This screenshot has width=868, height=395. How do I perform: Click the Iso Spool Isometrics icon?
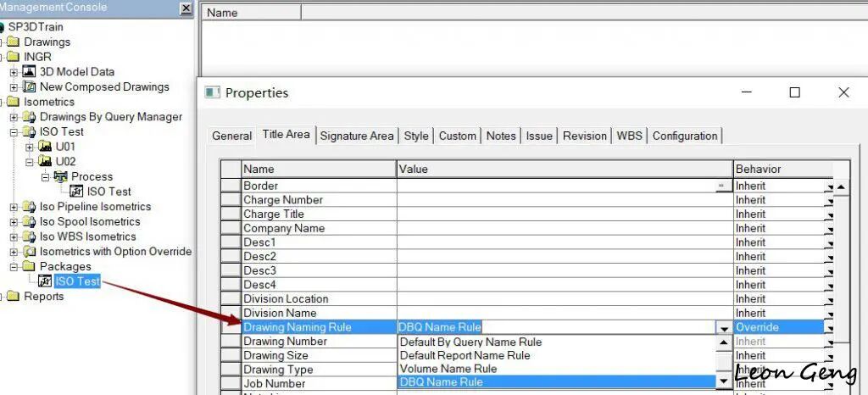click(29, 221)
